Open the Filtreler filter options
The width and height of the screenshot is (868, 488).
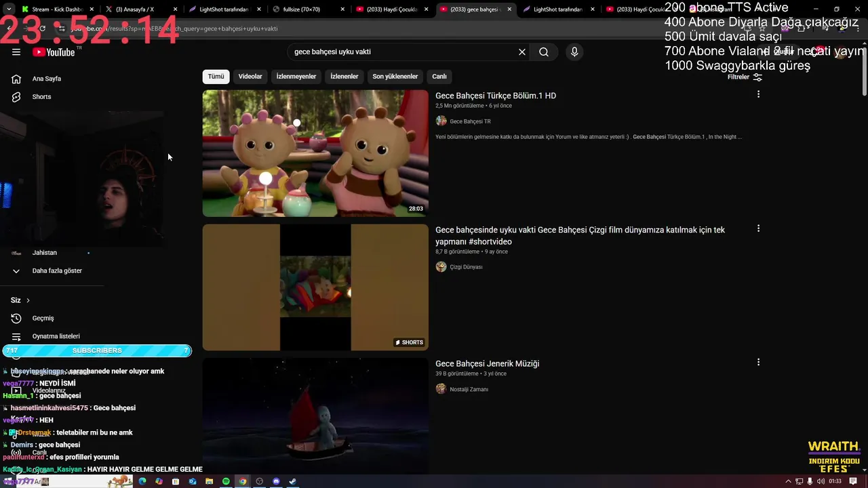[745, 77]
